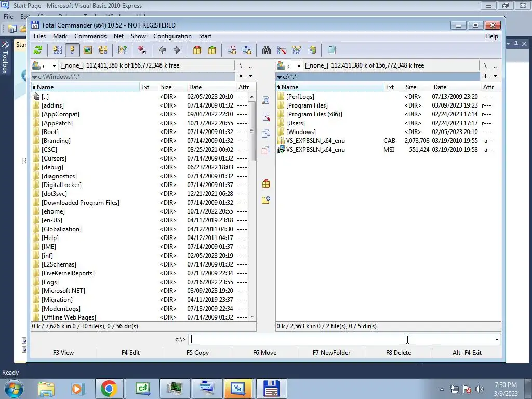Select the [..] parent directory entry
Screen dimensions: 532x399
(140, 97)
